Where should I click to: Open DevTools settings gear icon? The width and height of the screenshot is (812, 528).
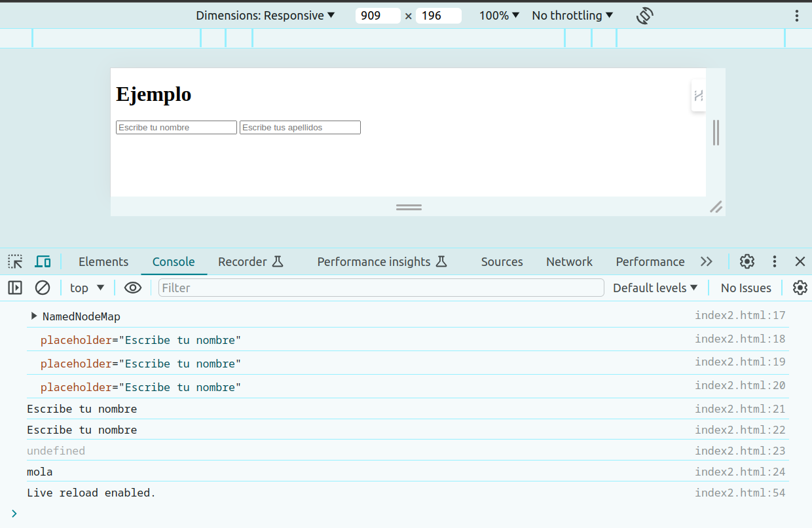(x=747, y=262)
